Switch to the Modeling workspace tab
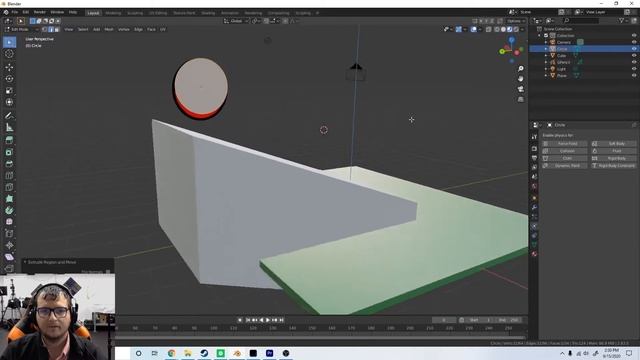This screenshot has height=360, width=640. tap(113, 13)
